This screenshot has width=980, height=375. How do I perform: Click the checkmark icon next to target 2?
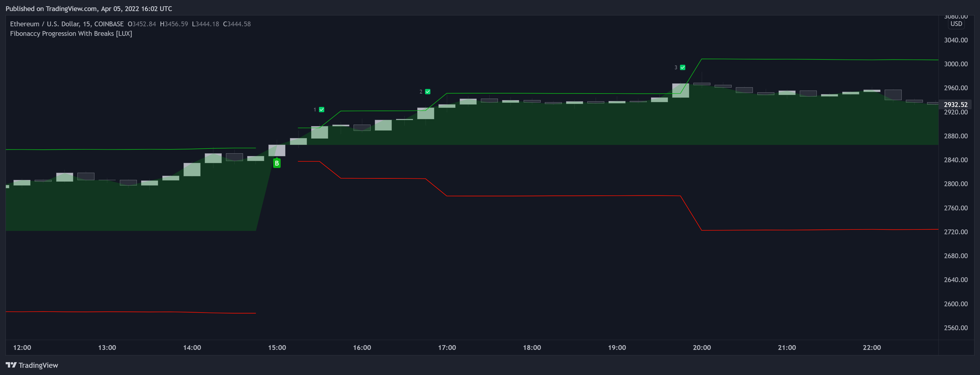pos(428,92)
